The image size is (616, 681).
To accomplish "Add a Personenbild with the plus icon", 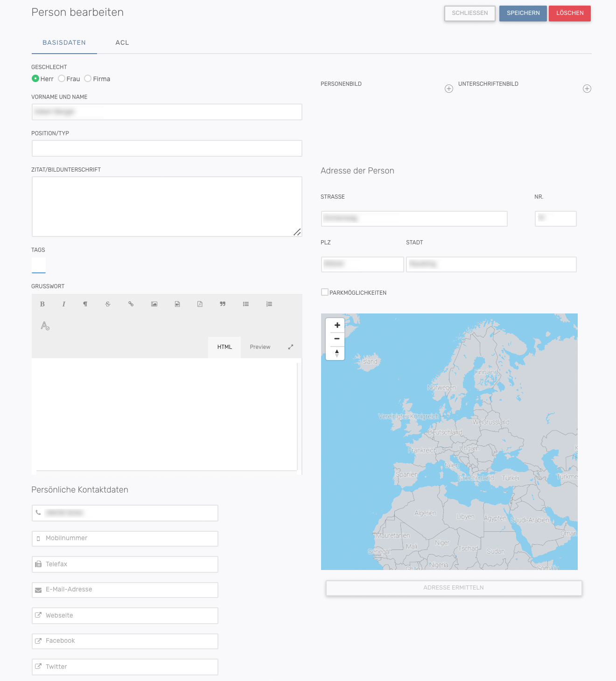I will [449, 89].
